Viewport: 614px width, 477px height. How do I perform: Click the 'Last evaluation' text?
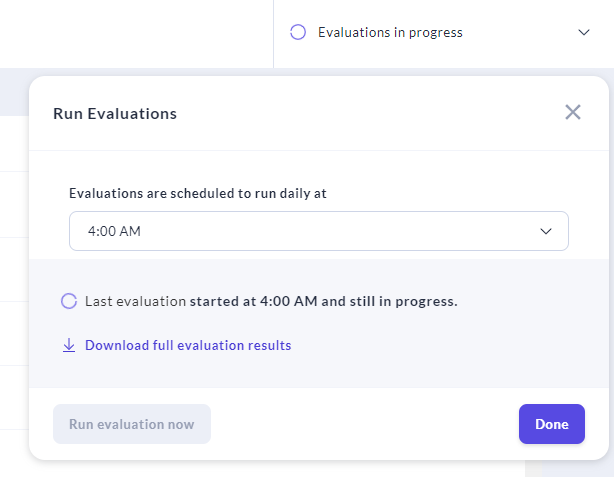[x=135, y=301]
